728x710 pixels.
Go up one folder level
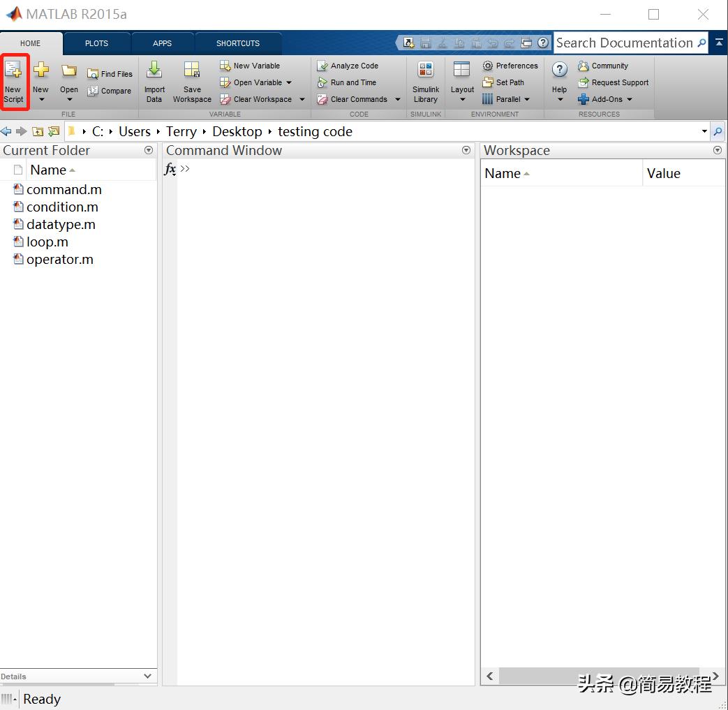[38, 131]
